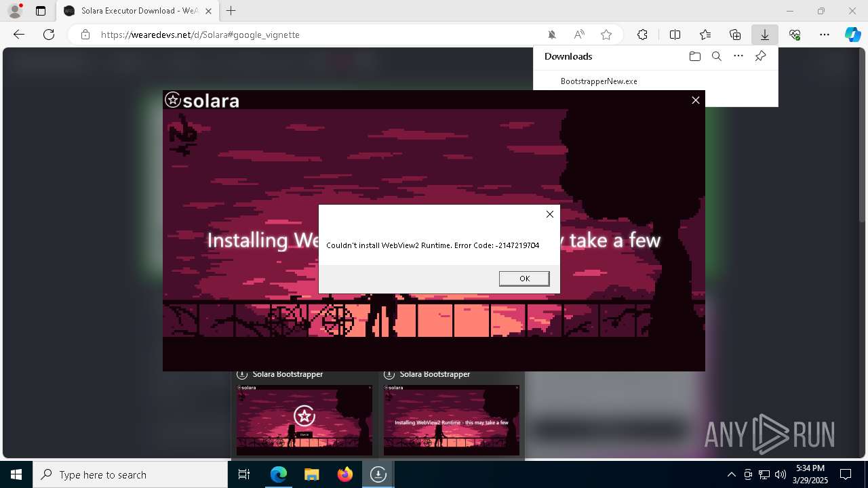Image resolution: width=868 pixels, height=488 pixels.
Task: Open Task View on taskbar
Action: pos(244,474)
